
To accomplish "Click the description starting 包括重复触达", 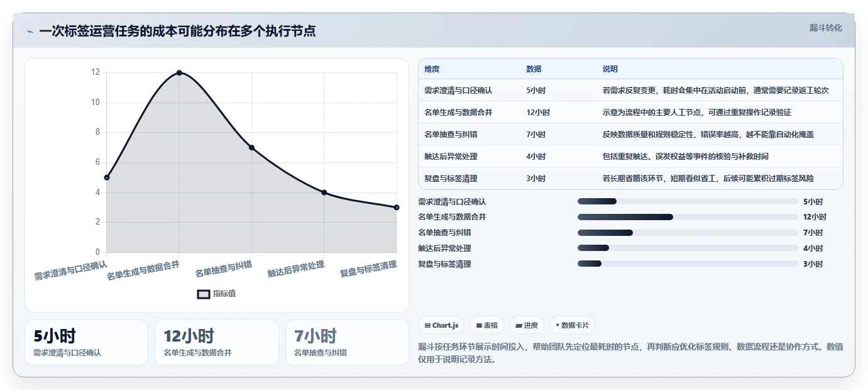I will click(x=685, y=157).
